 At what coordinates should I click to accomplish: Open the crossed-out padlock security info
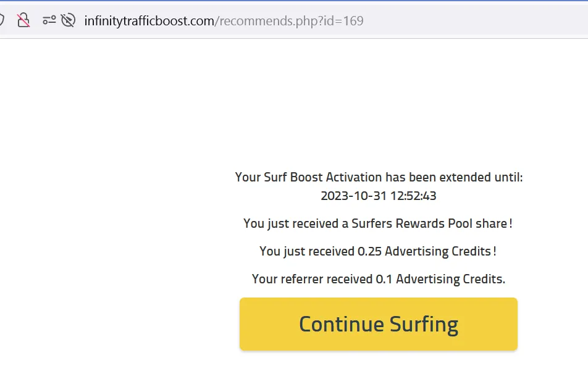point(23,20)
